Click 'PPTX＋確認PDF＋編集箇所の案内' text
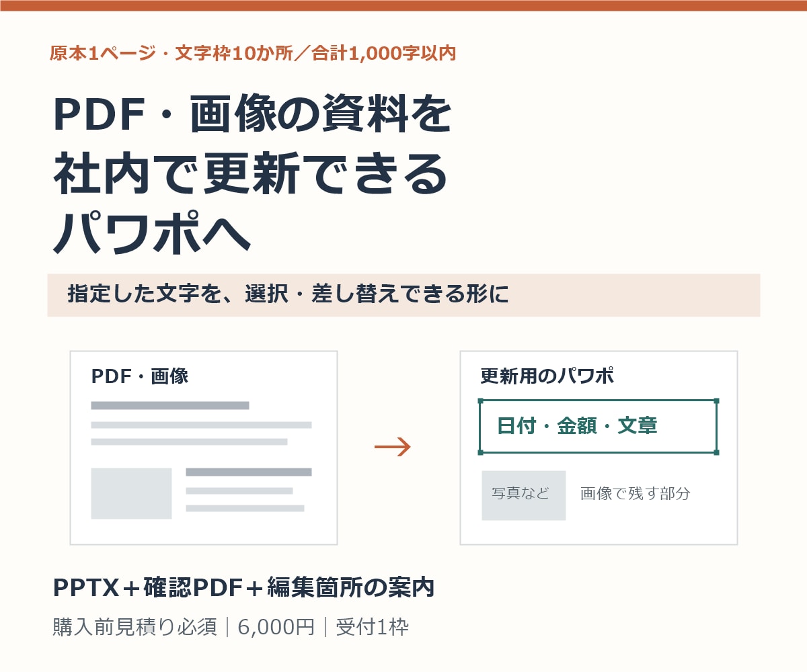Screen dimensions: 807x672 pyautogui.click(x=243, y=587)
